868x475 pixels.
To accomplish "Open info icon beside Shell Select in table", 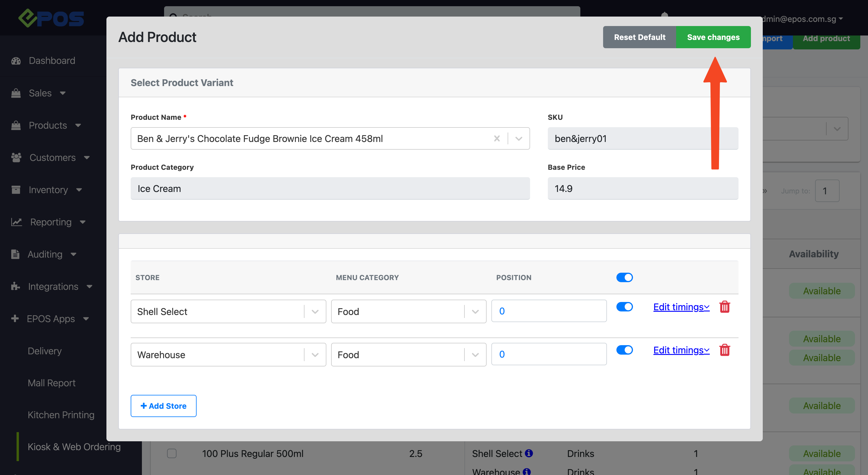I will click(x=529, y=453).
